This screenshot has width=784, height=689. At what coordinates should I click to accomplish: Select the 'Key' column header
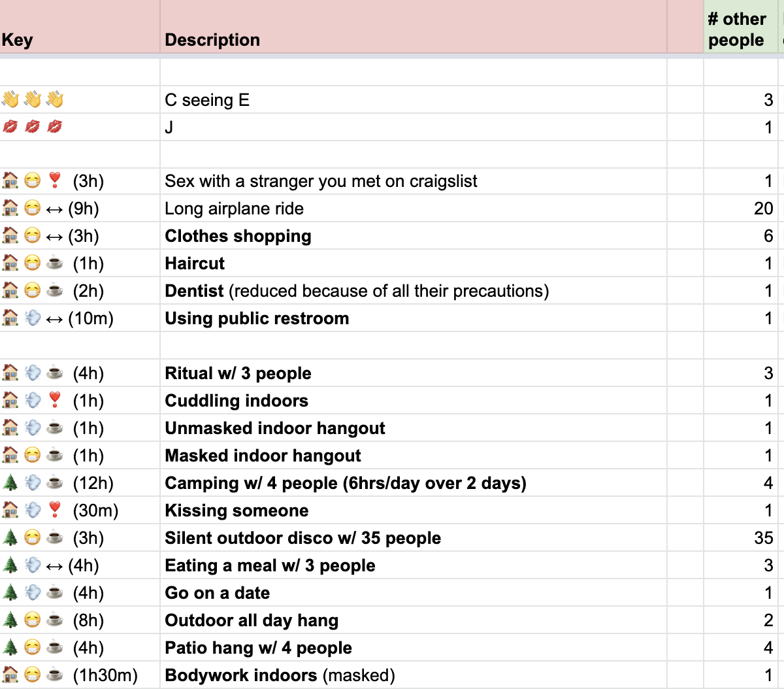17,40
